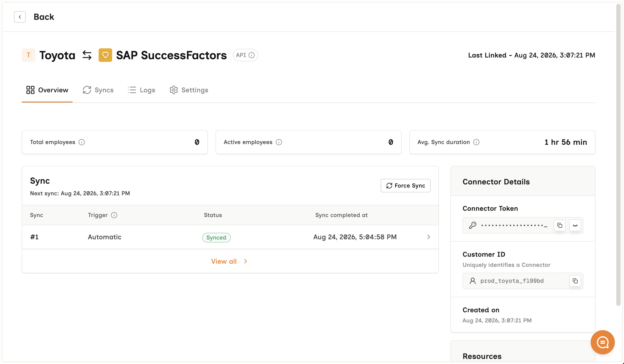The width and height of the screenshot is (624, 364).
Task: Click 'Aug 24, 2026, 5:04:58 PM' completion time
Action: click(355, 237)
